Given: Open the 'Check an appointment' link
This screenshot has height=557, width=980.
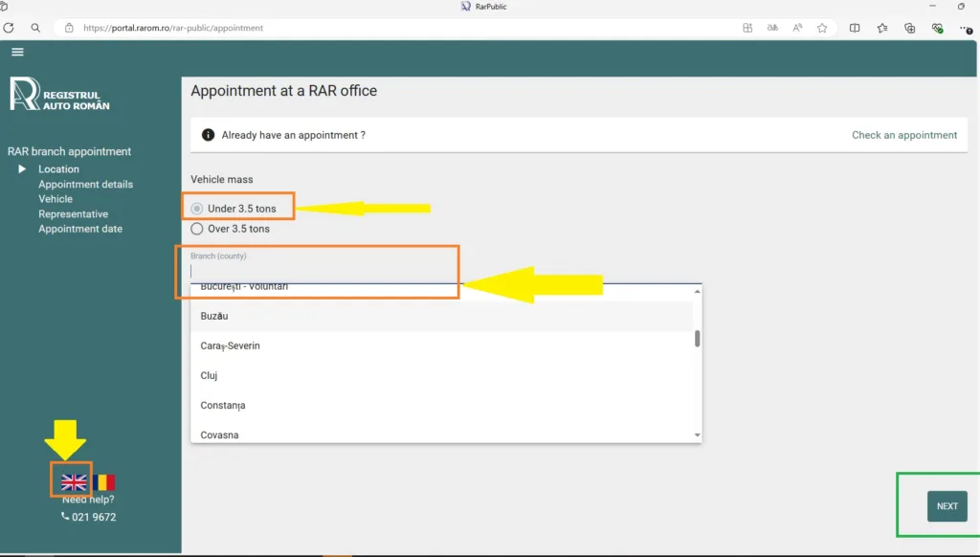Looking at the screenshot, I should click(904, 135).
